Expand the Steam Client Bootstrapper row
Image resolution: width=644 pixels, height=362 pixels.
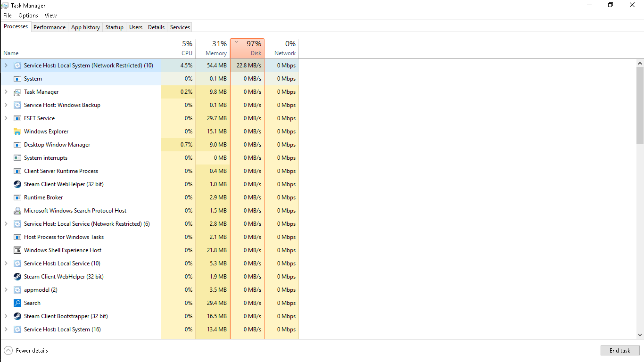pyautogui.click(x=6, y=316)
